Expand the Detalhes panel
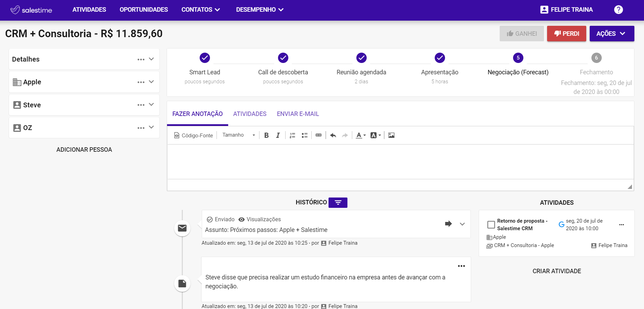Screen dimensions: 644x309 (x=151, y=59)
